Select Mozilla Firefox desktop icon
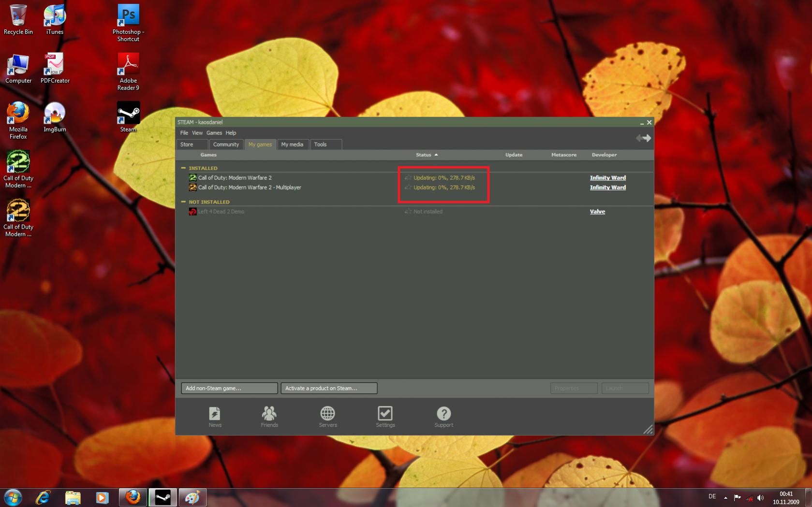Image resolution: width=812 pixels, height=507 pixels. (18, 121)
